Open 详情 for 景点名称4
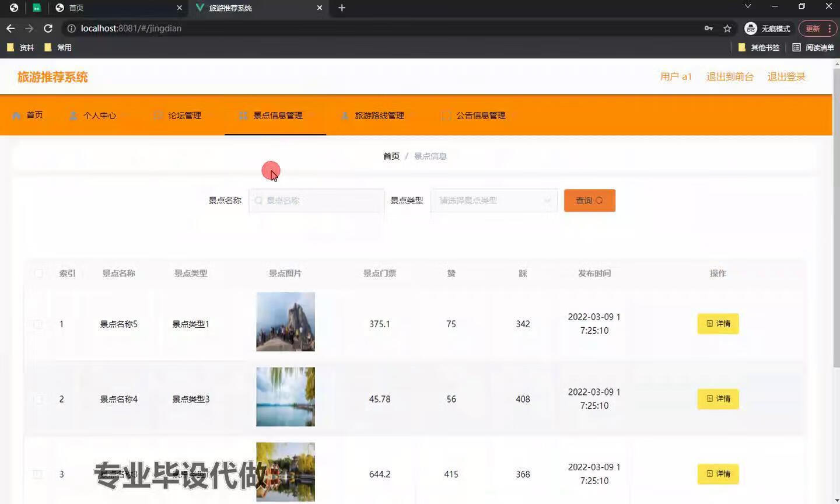Viewport: 840px width, 504px height. pyautogui.click(x=718, y=399)
